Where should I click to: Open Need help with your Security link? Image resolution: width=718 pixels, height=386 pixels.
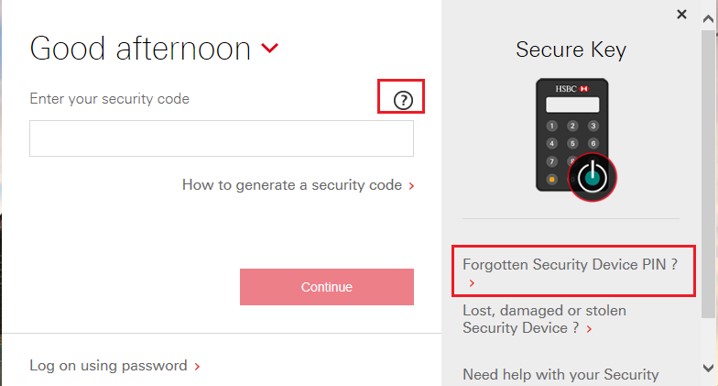560,375
